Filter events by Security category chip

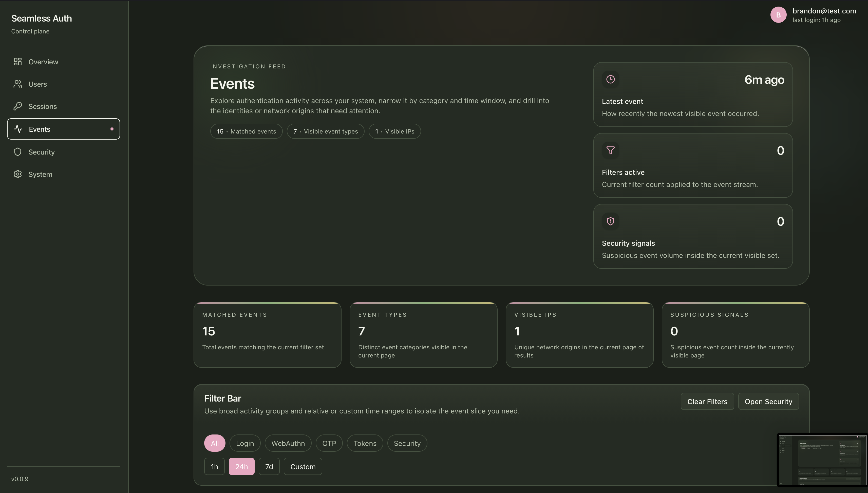point(407,443)
